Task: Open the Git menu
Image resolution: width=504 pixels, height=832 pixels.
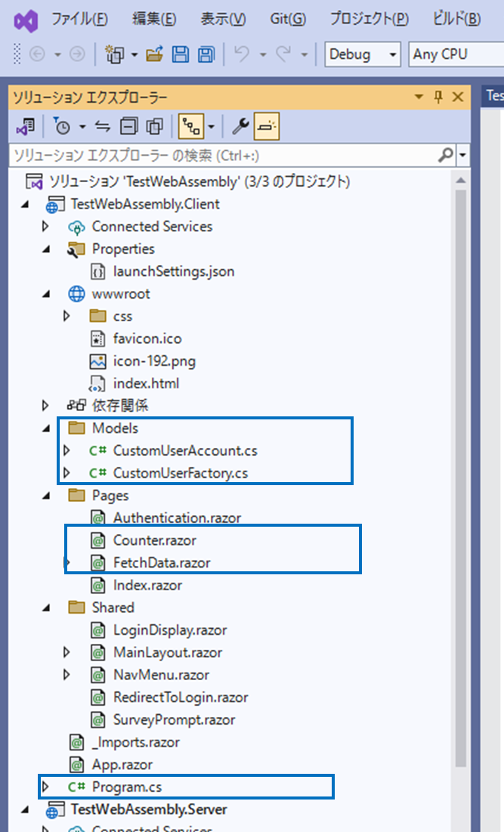Action: tap(287, 18)
